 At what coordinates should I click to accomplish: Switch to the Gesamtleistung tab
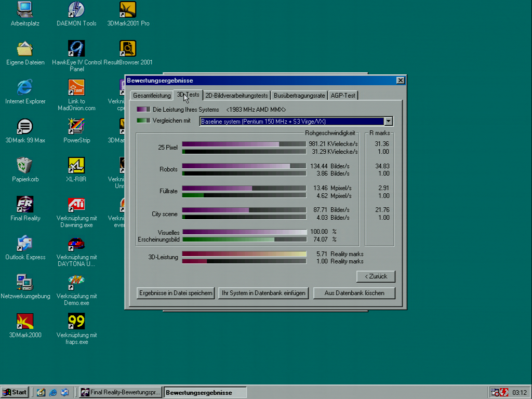[152, 96]
